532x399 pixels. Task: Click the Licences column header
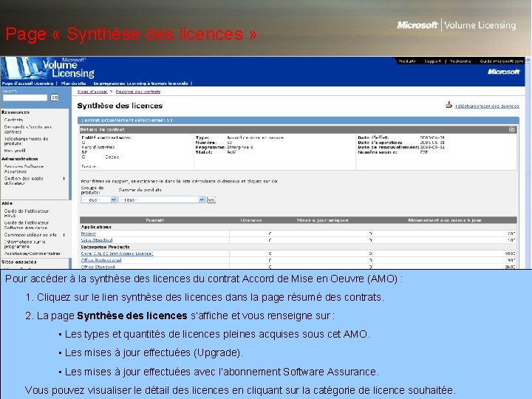coord(250,220)
